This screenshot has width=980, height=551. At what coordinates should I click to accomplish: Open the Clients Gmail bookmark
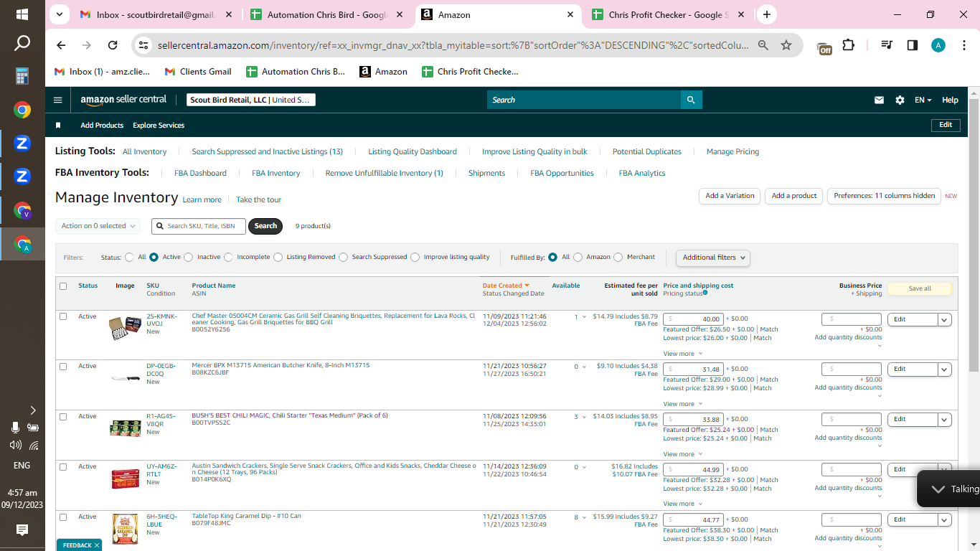(198, 72)
